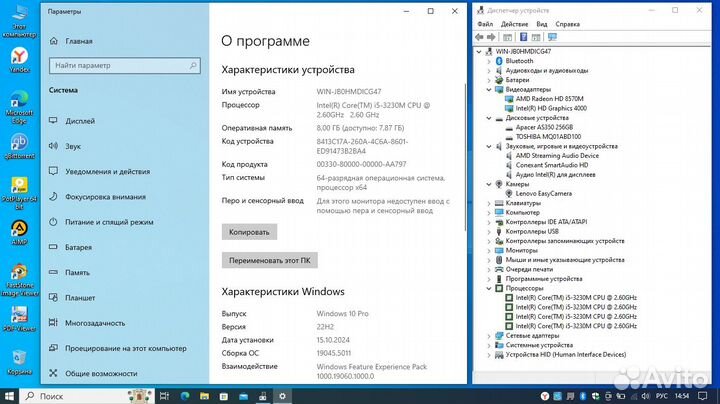Click Forward arrow in Device Manager toolbar
The height and width of the screenshot is (404, 720).
[491, 37]
